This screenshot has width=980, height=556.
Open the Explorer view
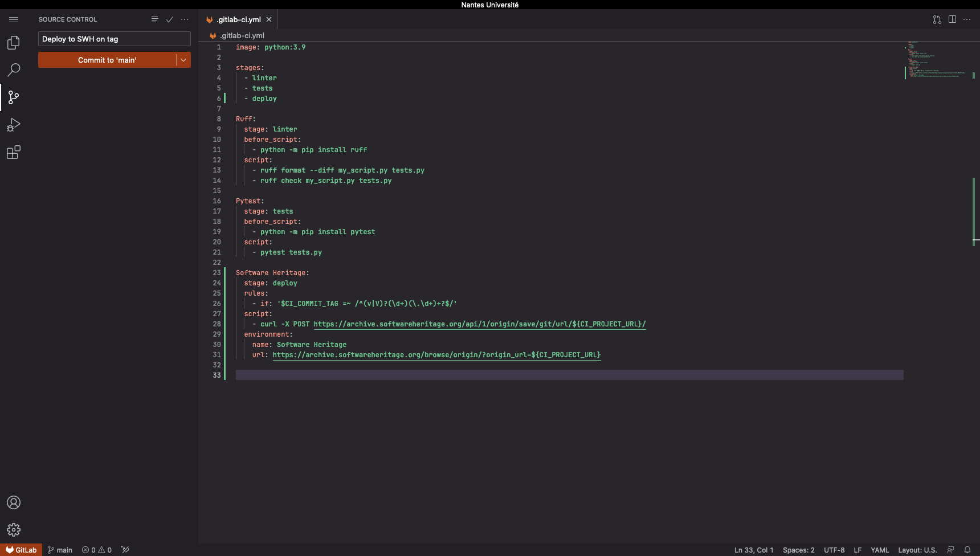(x=14, y=43)
